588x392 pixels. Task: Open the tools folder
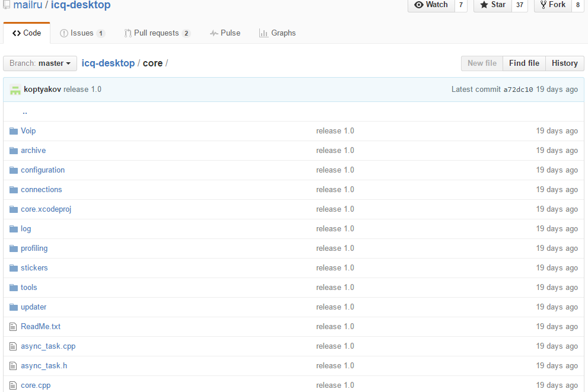pyautogui.click(x=29, y=288)
